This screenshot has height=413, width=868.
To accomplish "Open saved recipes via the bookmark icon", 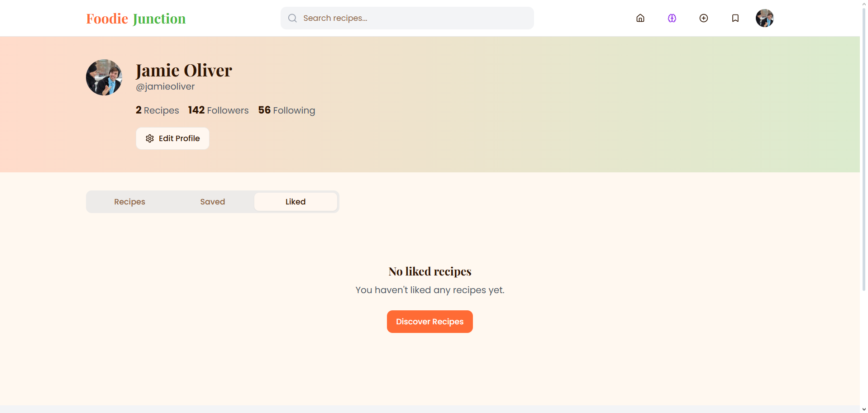I will coord(735,18).
